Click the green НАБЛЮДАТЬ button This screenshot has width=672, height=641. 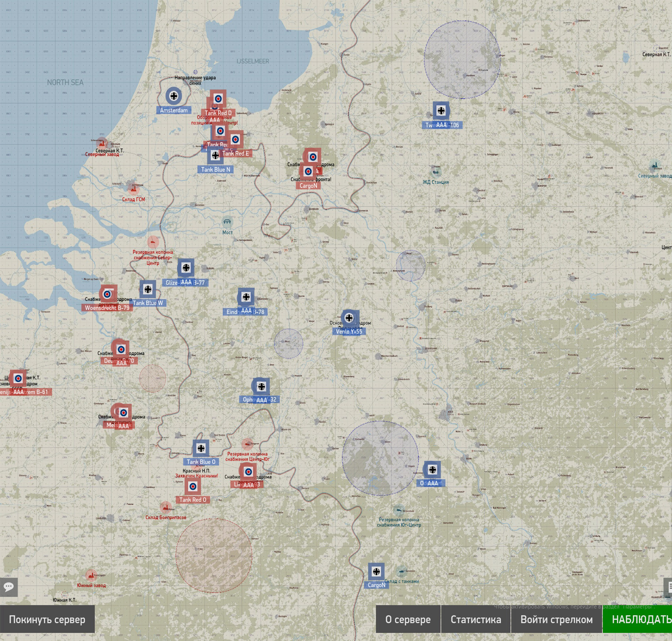click(638, 619)
